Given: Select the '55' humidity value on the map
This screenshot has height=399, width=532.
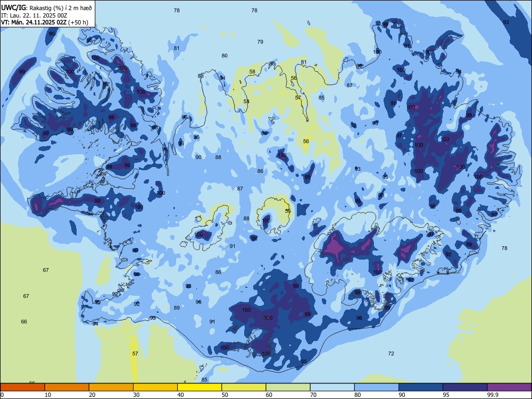Looking at the screenshot, I should point(288,211).
